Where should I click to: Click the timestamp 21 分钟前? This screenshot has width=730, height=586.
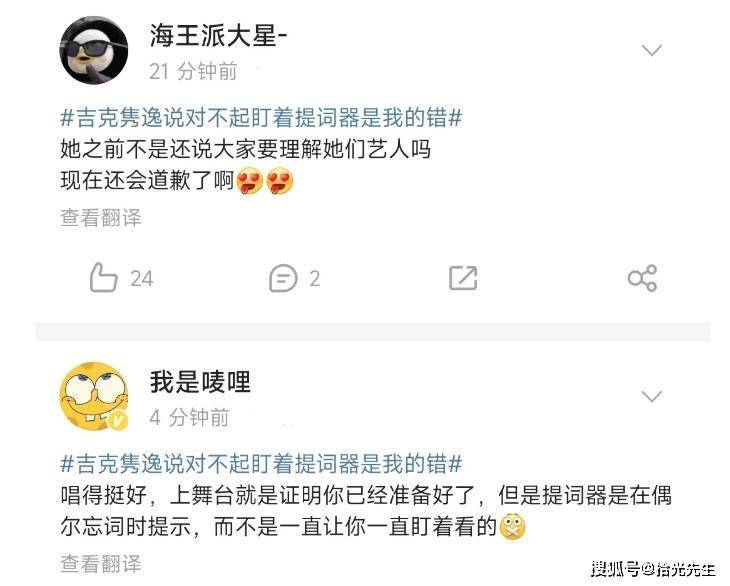(193, 71)
